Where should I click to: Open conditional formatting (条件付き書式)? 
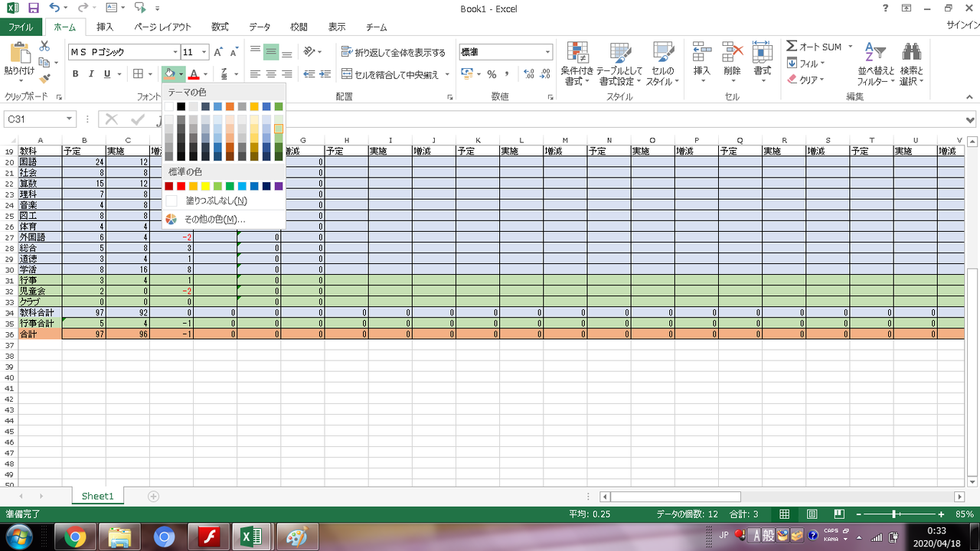coord(577,63)
